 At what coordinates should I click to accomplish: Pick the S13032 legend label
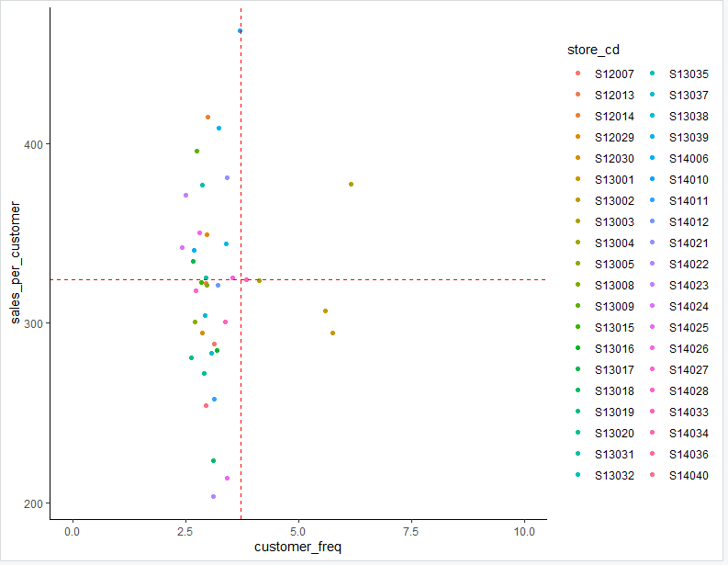[614, 476]
